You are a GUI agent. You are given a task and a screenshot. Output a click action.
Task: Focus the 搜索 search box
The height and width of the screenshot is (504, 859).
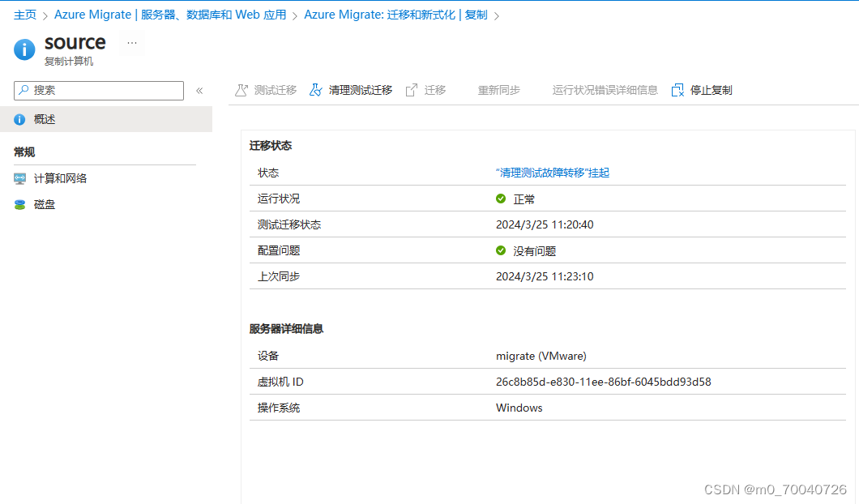(99, 91)
